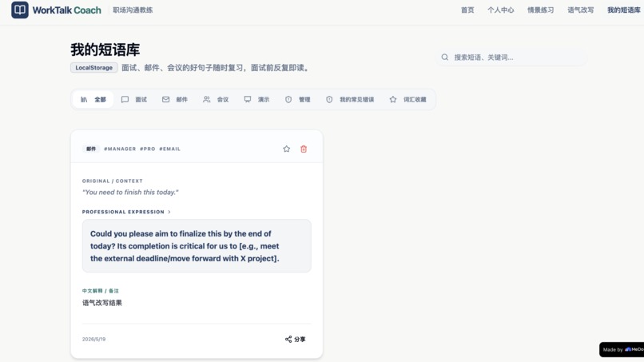Open the WorkTalk Coach home title link

pos(66,10)
